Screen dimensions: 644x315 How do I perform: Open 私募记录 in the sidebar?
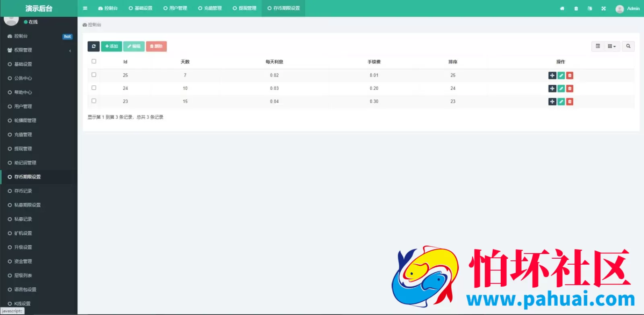coord(39,219)
